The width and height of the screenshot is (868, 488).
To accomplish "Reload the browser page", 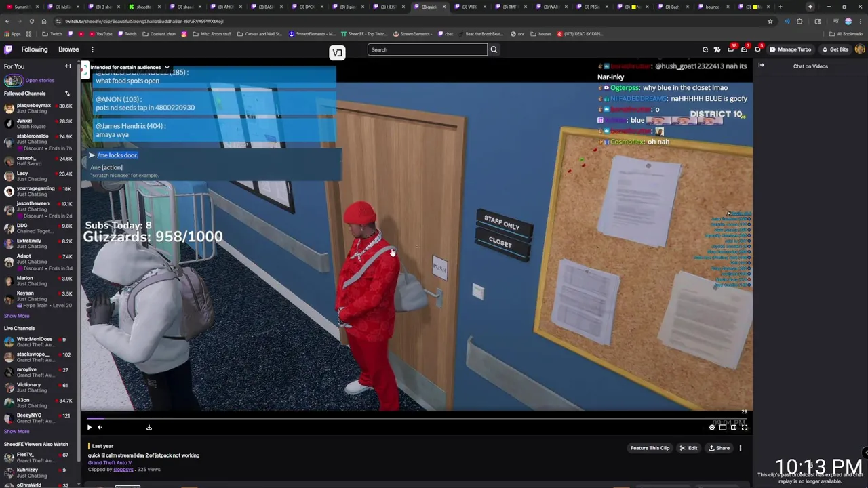I will (31, 21).
